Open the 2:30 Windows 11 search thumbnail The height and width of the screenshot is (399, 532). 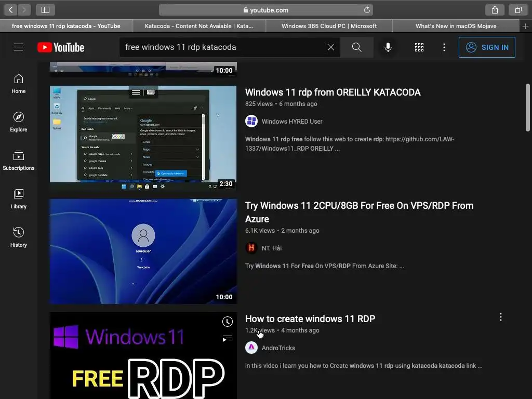pyautogui.click(x=143, y=138)
